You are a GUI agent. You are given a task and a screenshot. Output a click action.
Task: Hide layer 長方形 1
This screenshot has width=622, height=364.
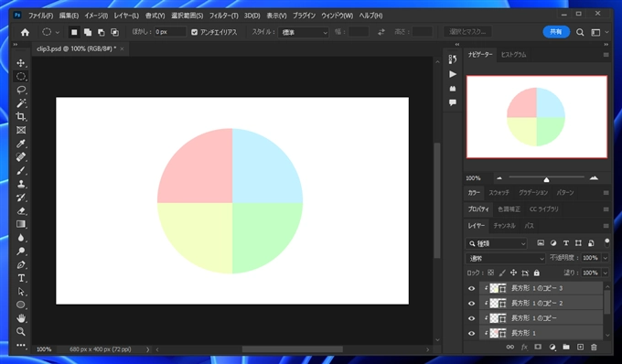pyautogui.click(x=471, y=333)
